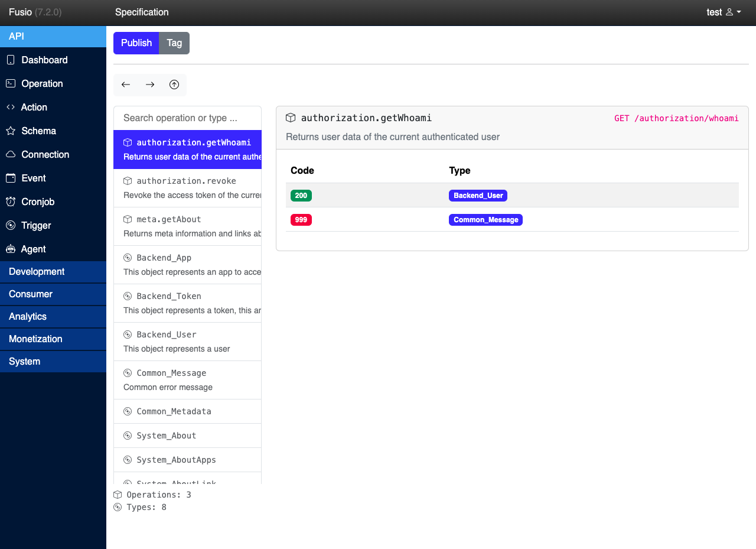The width and height of the screenshot is (756, 549).
Task: Select the Backend_Token type entry
Action: pyautogui.click(x=187, y=303)
